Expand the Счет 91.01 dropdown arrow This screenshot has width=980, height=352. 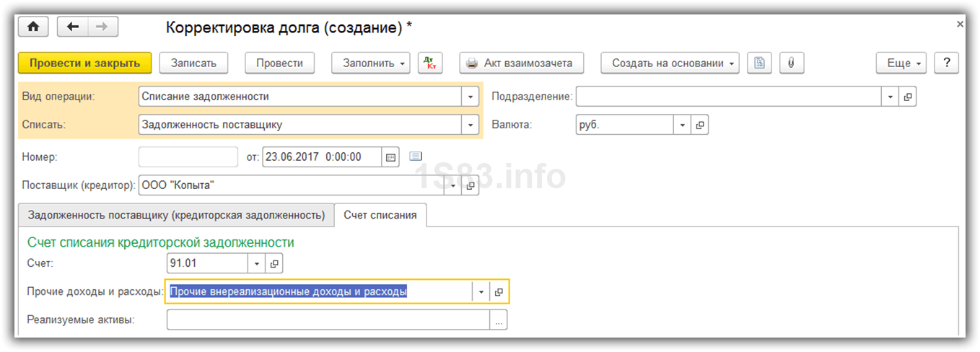257,263
